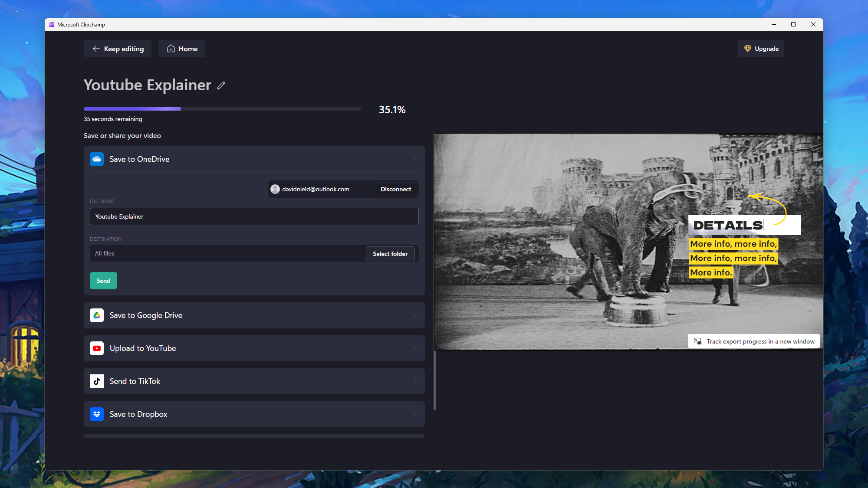Click the Dropbox save icon
Viewport: 868px width, 488px height.
pyautogui.click(x=97, y=414)
